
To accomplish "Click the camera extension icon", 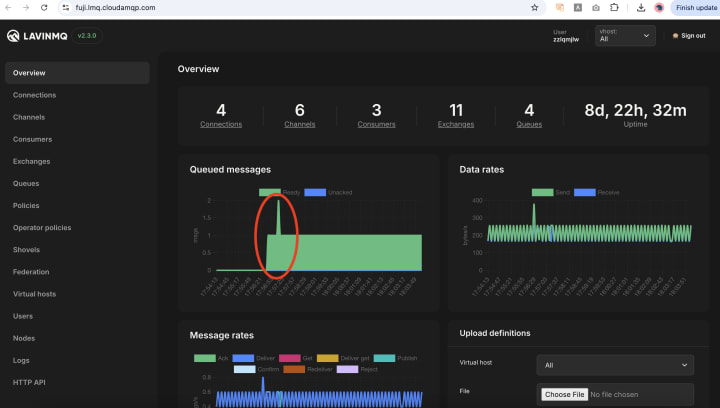I will click(596, 7).
